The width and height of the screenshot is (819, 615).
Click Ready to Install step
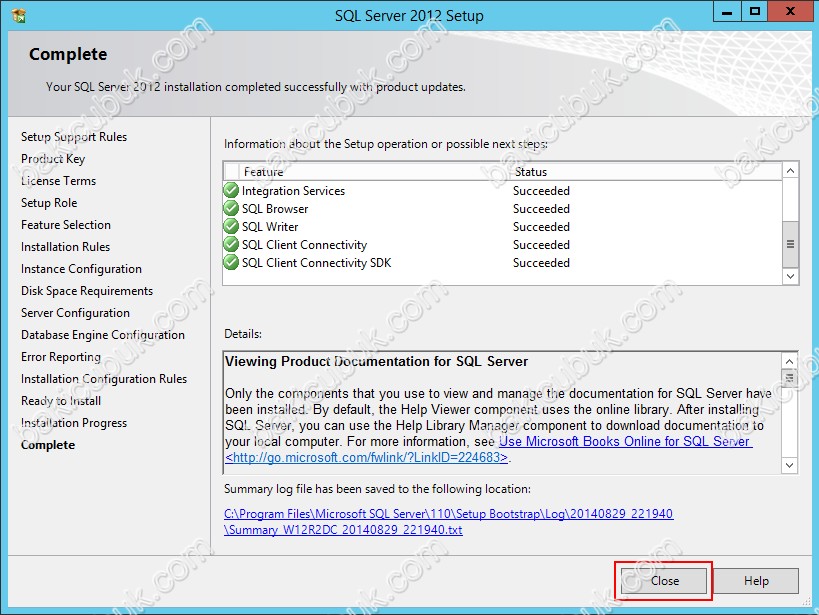tap(61, 401)
